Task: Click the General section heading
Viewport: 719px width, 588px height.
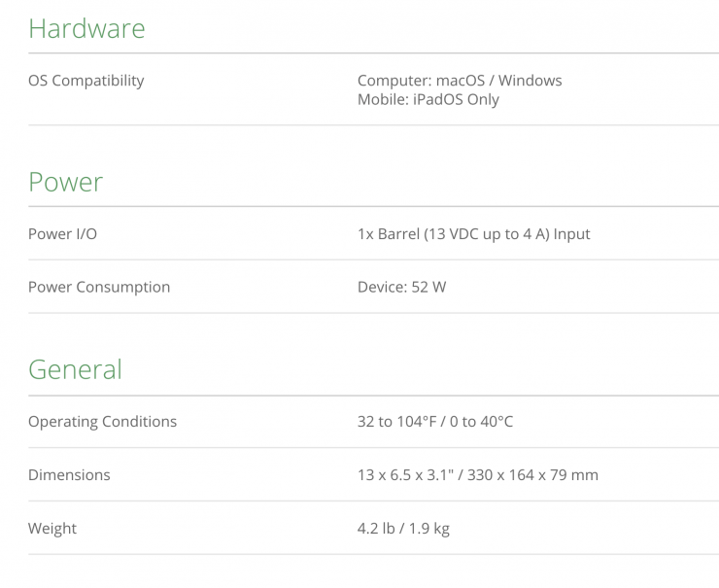Action: (x=75, y=369)
